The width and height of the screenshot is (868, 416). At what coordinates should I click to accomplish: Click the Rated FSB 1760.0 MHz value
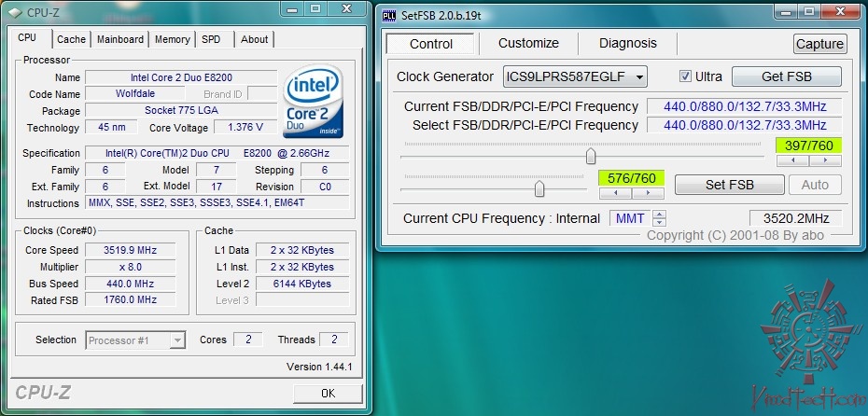(130, 299)
